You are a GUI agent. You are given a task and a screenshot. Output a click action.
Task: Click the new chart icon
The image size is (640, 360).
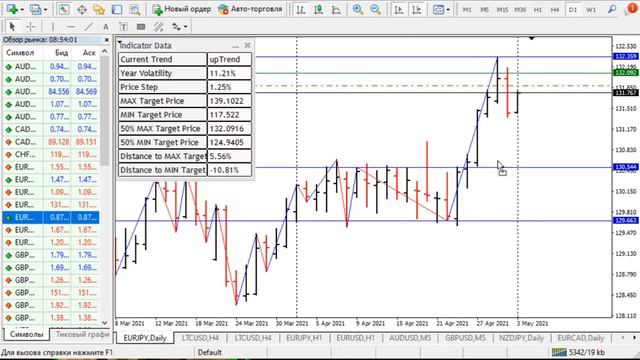[x=12, y=9]
